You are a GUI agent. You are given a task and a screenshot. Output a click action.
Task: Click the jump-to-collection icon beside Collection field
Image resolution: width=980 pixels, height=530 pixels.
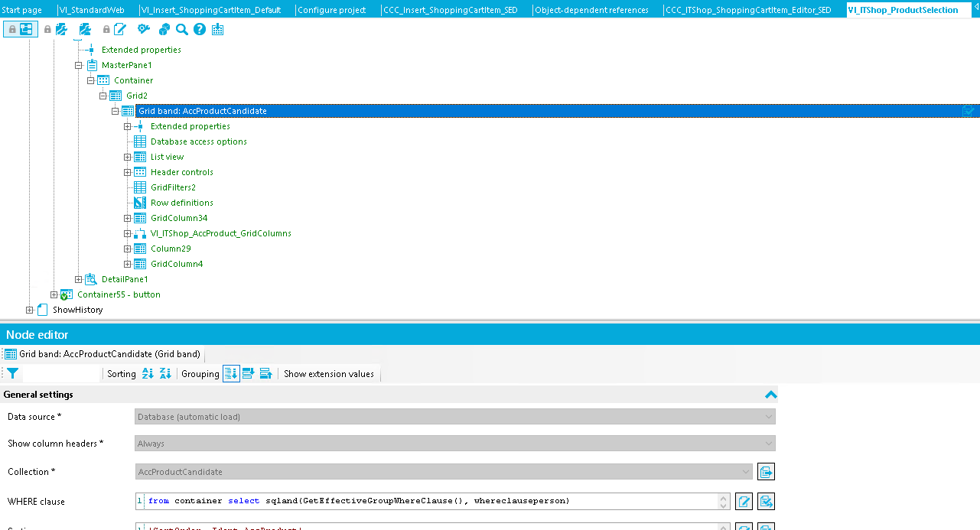tap(766, 472)
